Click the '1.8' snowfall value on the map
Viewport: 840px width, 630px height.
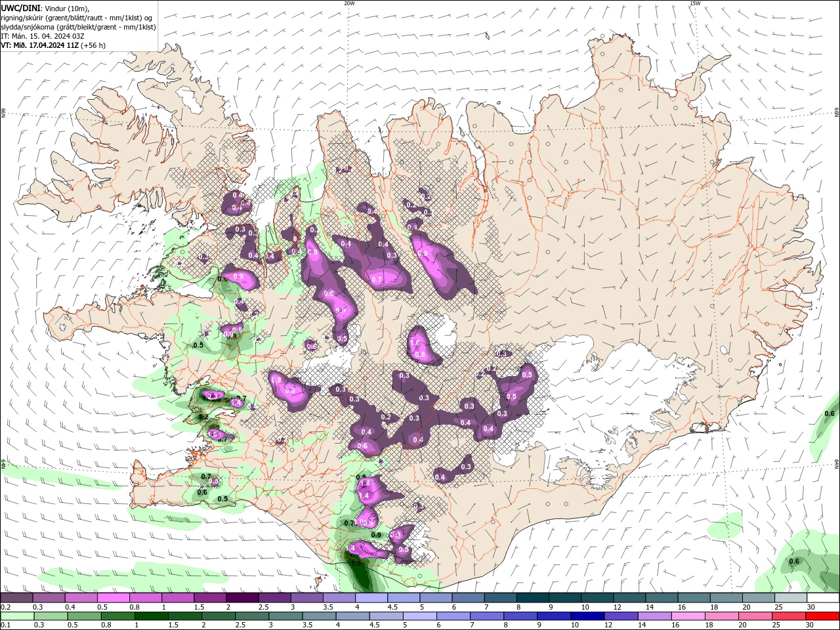point(366,483)
